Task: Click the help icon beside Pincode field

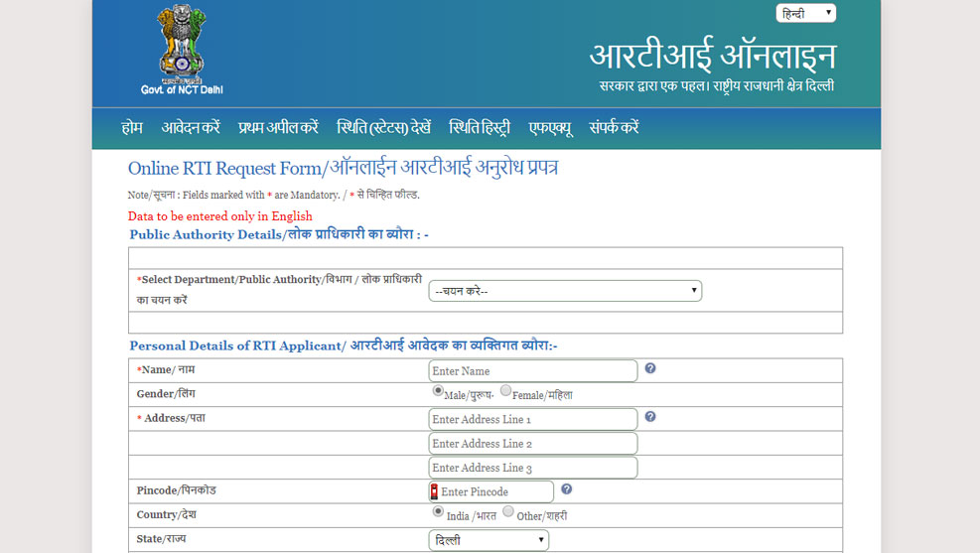Action: pos(566,489)
